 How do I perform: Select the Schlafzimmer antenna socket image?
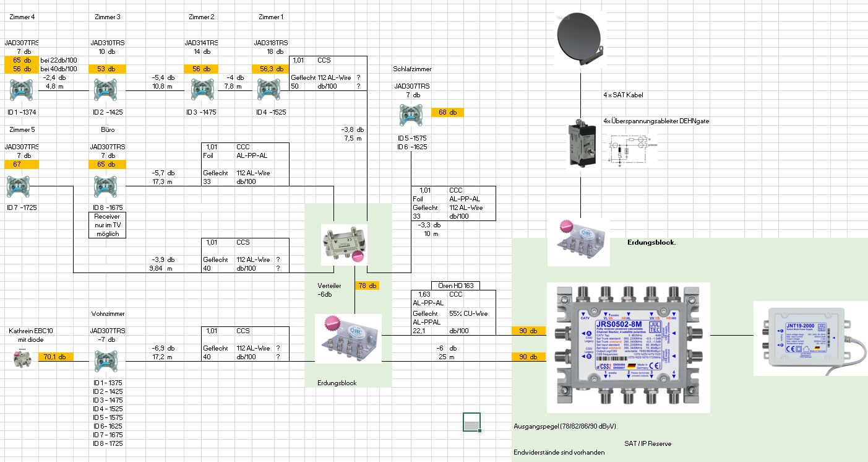click(x=411, y=115)
